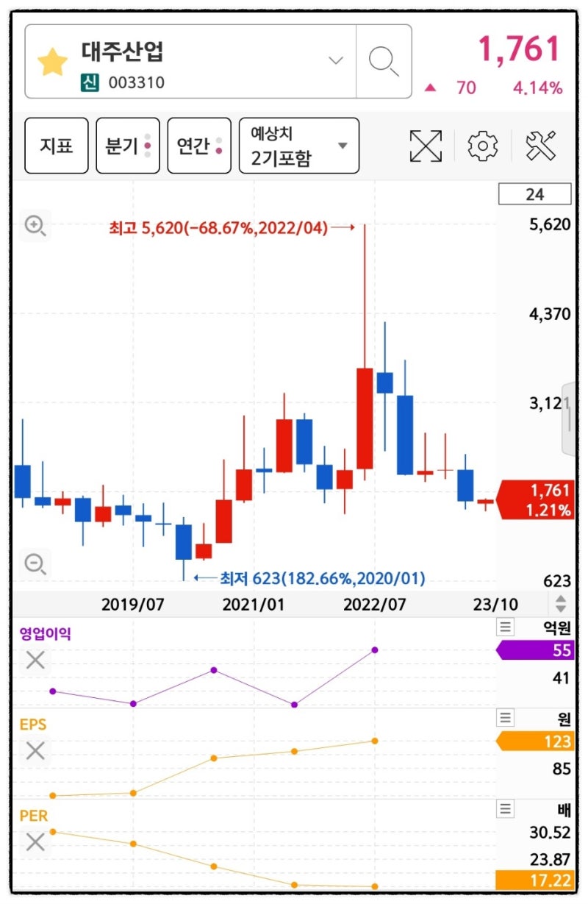Click the 최고 5,620 high label
The image size is (588, 904).
pyautogui.click(x=218, y=229)
